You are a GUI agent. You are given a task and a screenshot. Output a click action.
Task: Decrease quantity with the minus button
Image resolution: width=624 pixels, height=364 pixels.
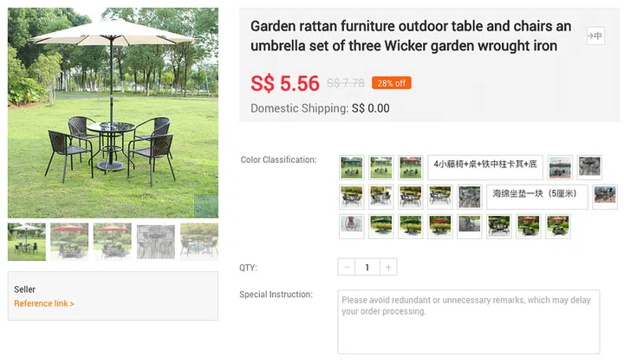(x=347, y=268)
